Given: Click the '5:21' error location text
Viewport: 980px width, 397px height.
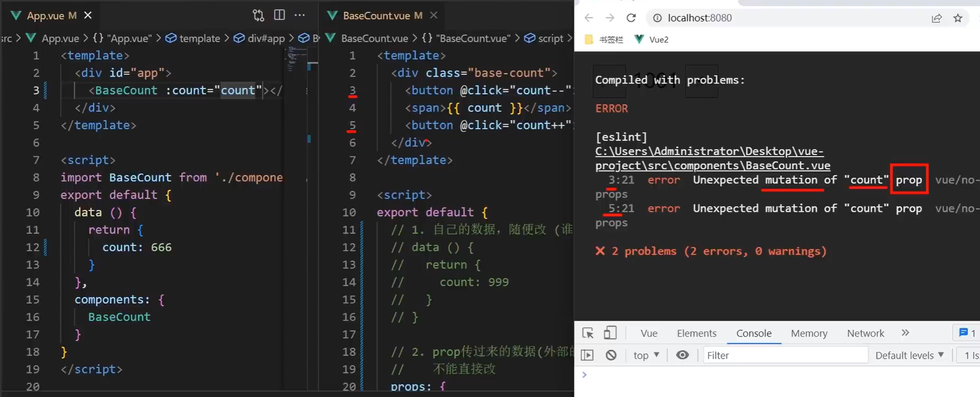Looking at the screenshot, I should coord(621,209).
